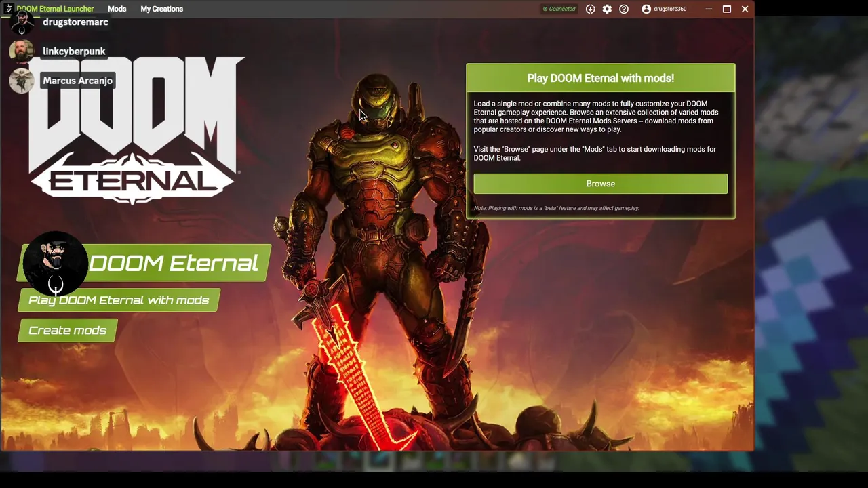The width and height of the screenshot is (868, 488).
Task: Open the downloads icon in title bar
Action: pos(590,9)
